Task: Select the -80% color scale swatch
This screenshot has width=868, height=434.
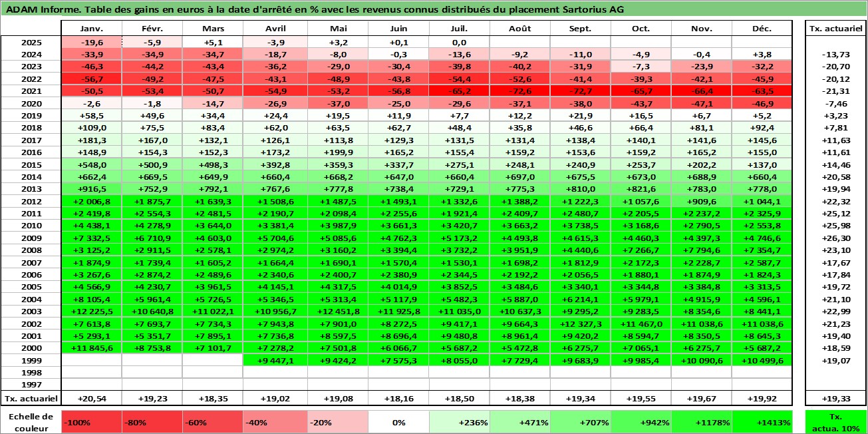Action: point(152,422)
